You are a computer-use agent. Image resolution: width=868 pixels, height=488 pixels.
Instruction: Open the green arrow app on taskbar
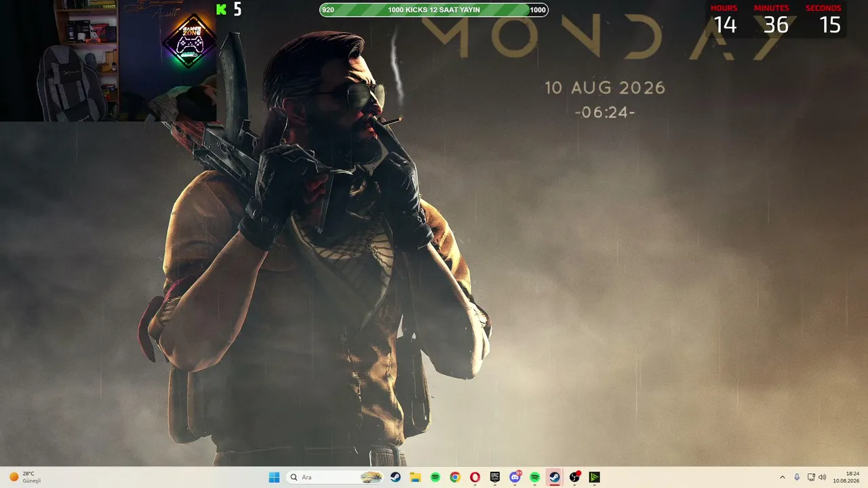tap(594, 477)
